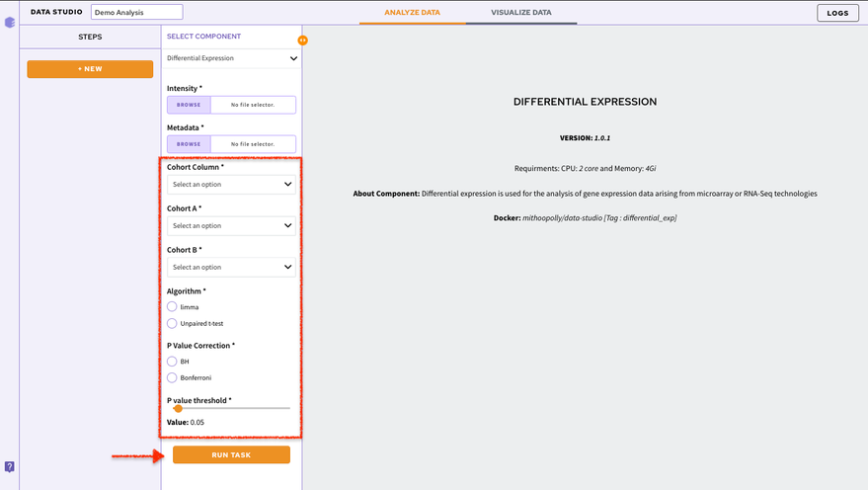Choose BH p value correction
868x490 pixels.
172,361
